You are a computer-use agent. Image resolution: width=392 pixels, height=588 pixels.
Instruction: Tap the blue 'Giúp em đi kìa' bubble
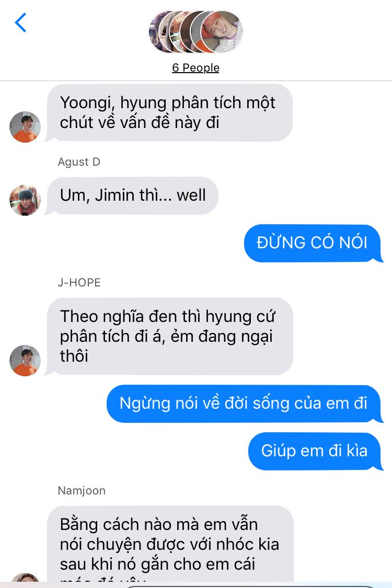pyautogui.click(x=316, y=451)
